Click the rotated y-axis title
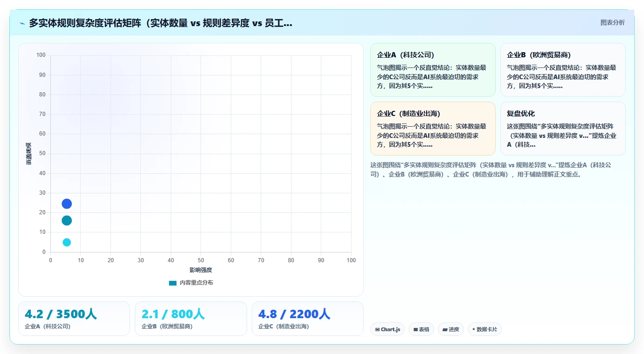 tap(29, 153)
